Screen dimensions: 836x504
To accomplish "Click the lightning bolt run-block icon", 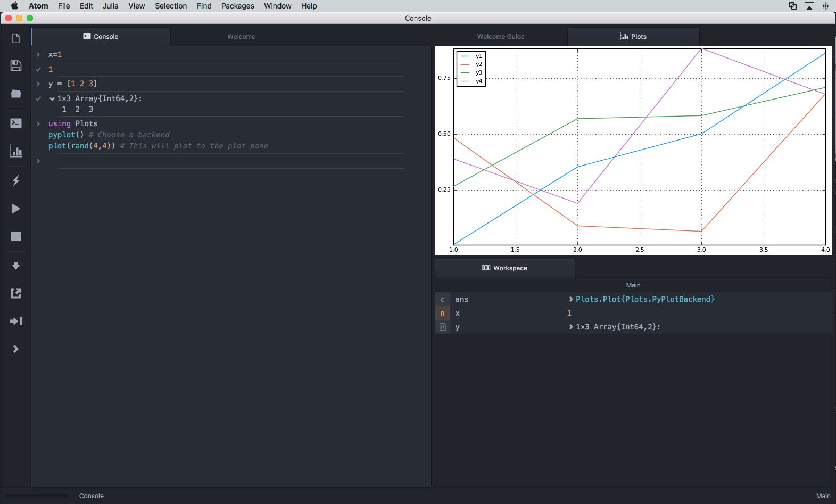I will click(16, 180).
